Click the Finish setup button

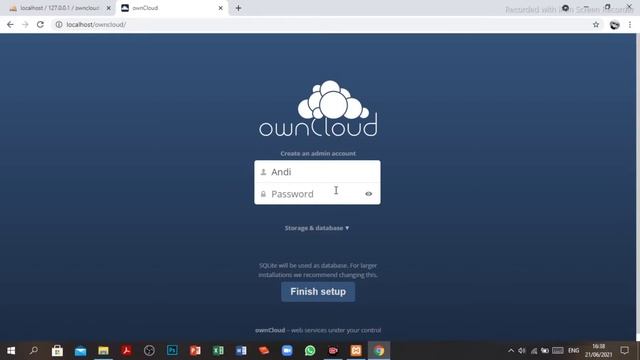click(318, 292)
